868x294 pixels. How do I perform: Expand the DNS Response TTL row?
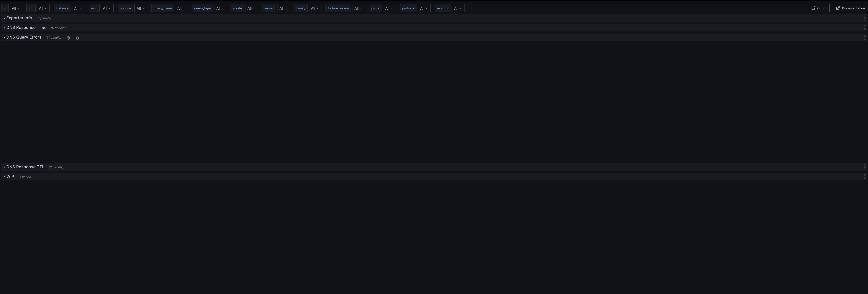coord(25,167)
